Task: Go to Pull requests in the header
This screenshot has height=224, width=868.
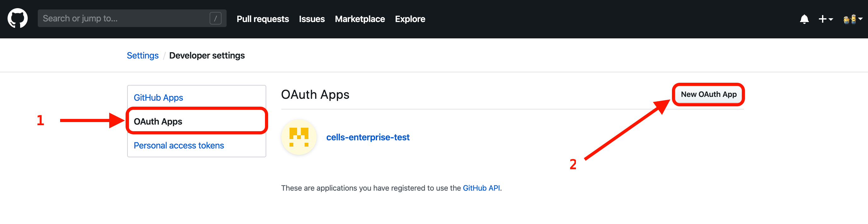Action: pyautogui.click(x=262, y=19)
